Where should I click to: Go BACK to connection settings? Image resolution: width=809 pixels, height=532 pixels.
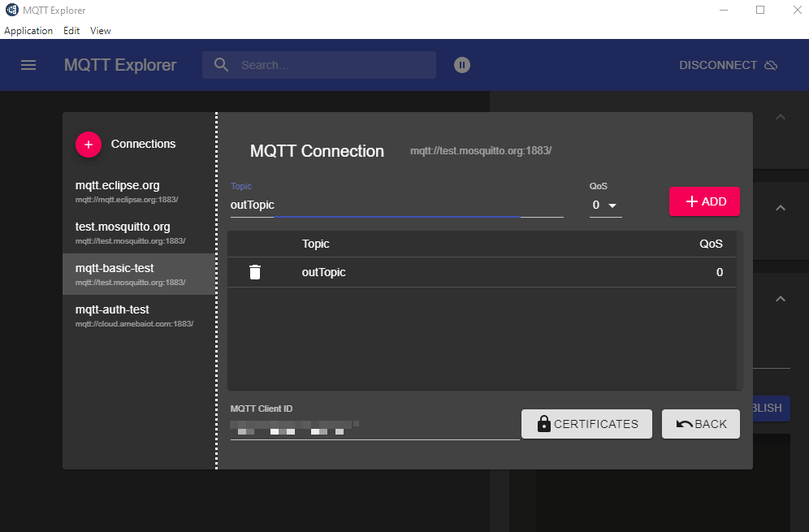point(700,424)
